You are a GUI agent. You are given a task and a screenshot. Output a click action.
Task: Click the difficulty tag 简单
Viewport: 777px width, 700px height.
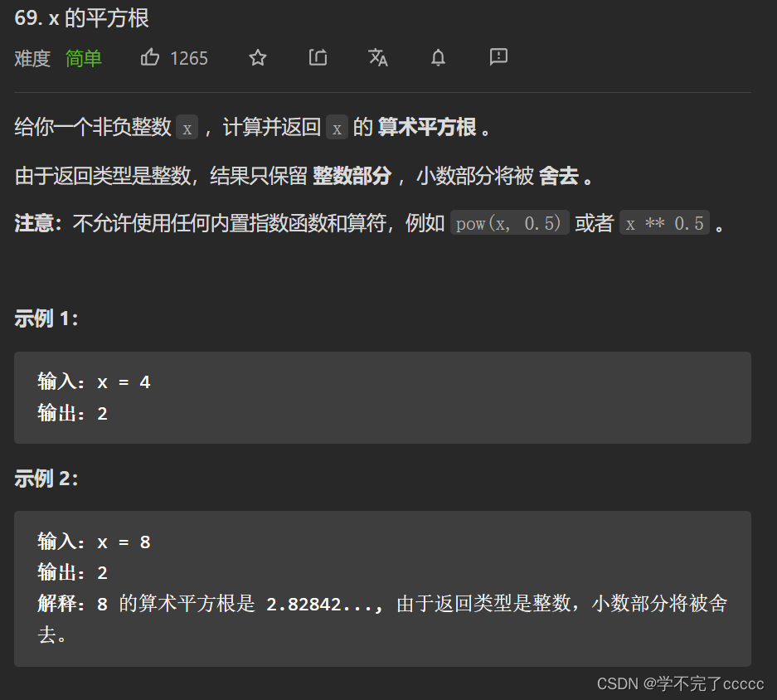click(84, 59)
